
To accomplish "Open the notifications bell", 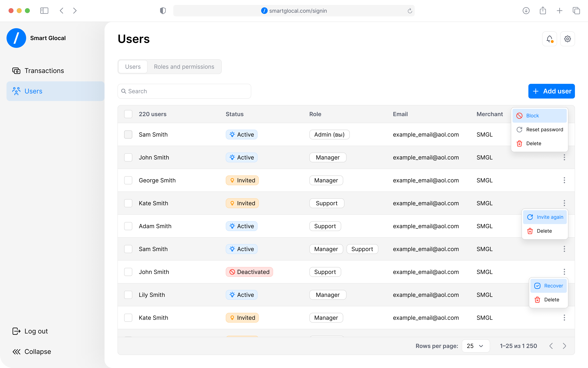I will [x=549, y=39].
